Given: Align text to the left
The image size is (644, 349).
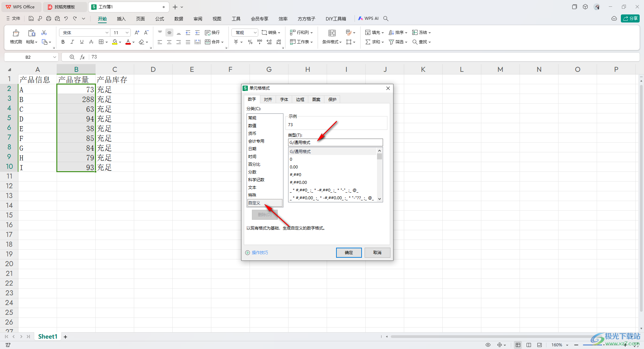Looking at the screenshot, I should click(x=160, y=42).
